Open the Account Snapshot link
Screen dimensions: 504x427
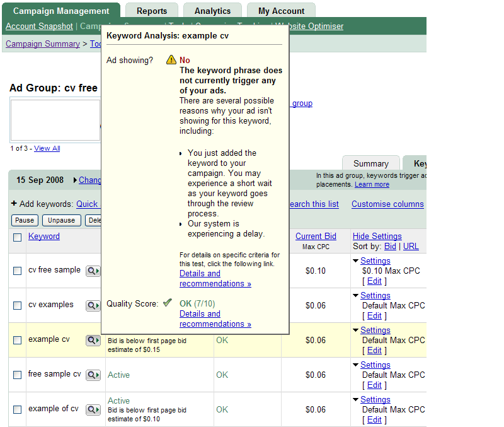click(39, 26)
